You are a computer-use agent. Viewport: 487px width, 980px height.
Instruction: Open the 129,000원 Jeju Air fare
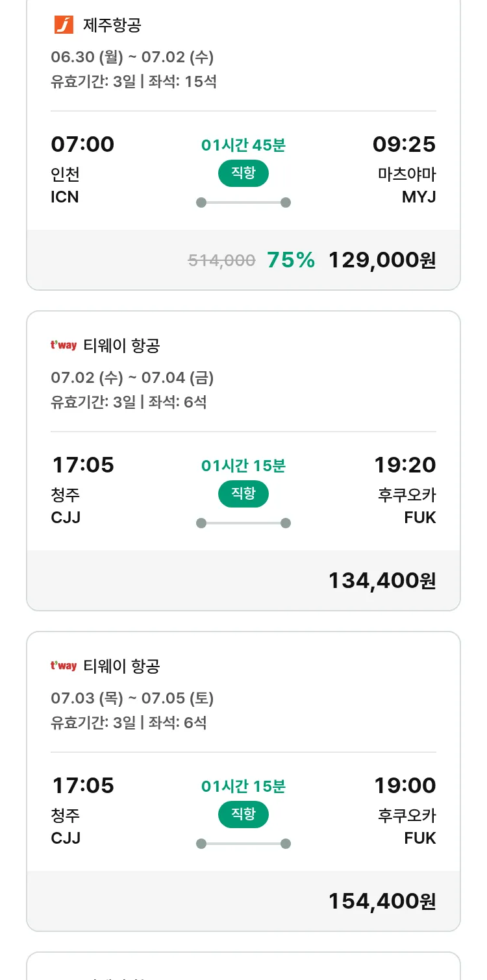tap(382, 260)
